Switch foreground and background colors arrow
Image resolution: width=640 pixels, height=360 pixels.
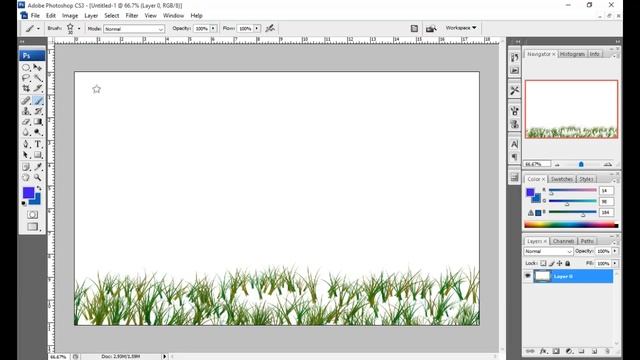(x=39, y=189)
